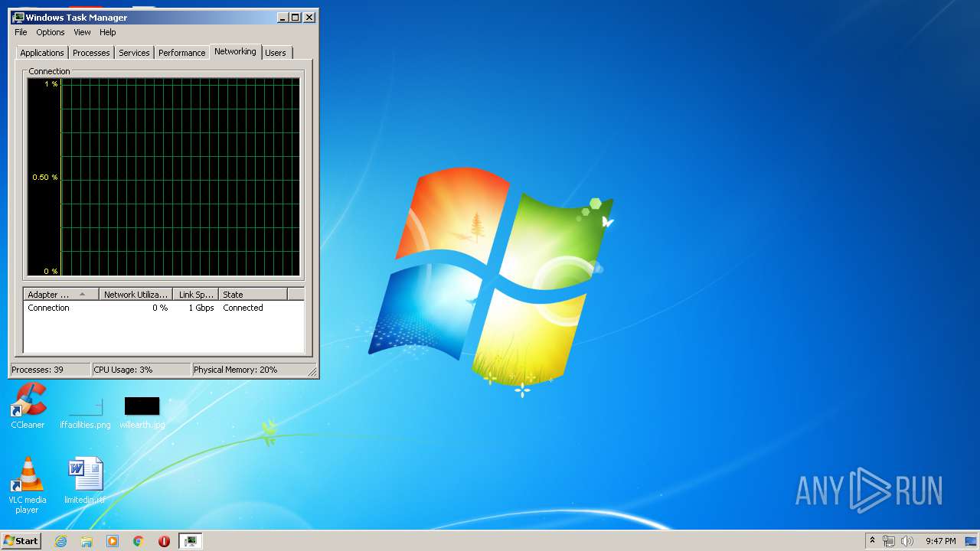Switch to the Users tab
The width and height of the screenshot is (980, 551).
(276, 53)
